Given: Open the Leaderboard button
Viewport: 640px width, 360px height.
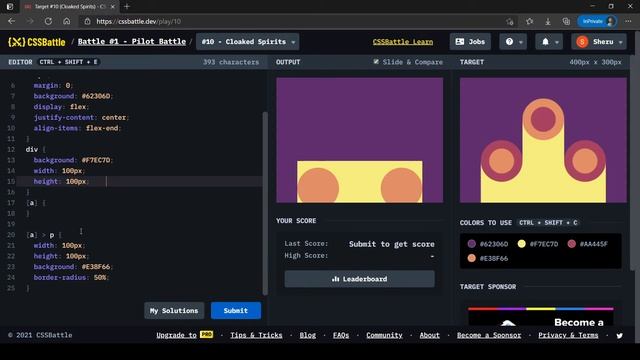Looking at the screenshot, I should click(360, 279).
